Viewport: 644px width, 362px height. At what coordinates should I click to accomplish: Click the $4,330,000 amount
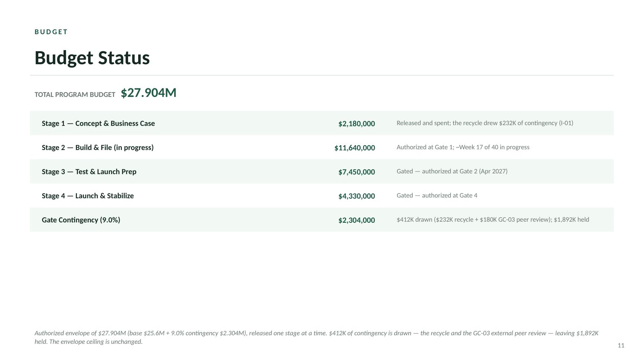[x=357, y=196]
